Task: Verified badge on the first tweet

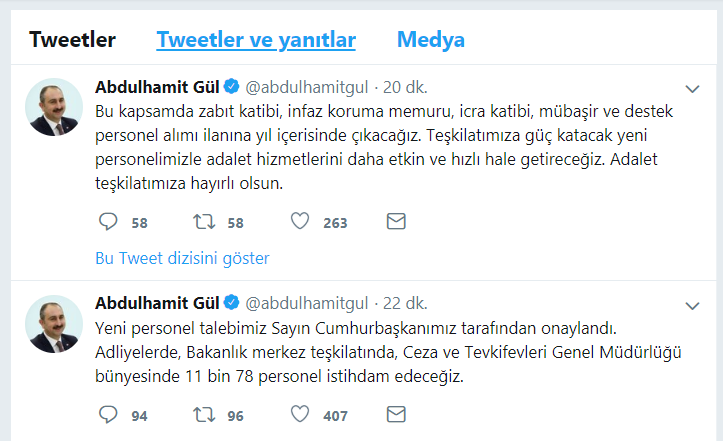Action: 231,86
